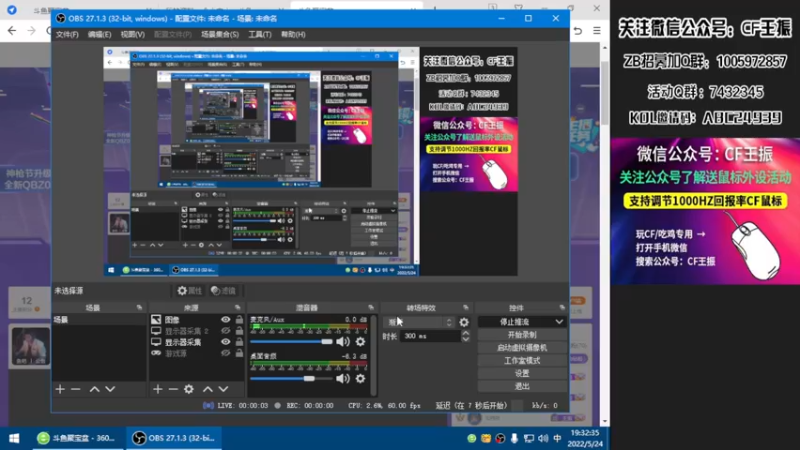The image size is (800, 450).
Task: Open 桌面音频 audio settings gear
Action: coord(360,379)
